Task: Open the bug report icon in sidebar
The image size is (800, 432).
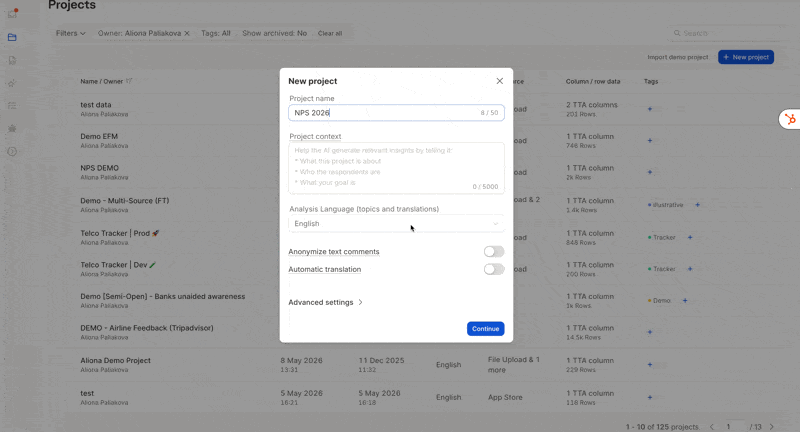Action: click(12, 129)
